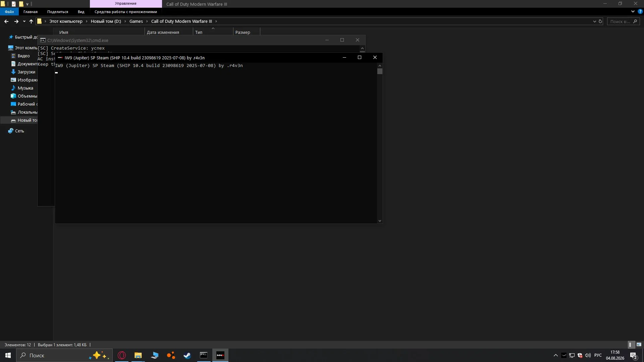Image resolution: width=644 pixels, height=362 pixels.
Task: Click Games in the address breadcrumb
Action: 136,21
